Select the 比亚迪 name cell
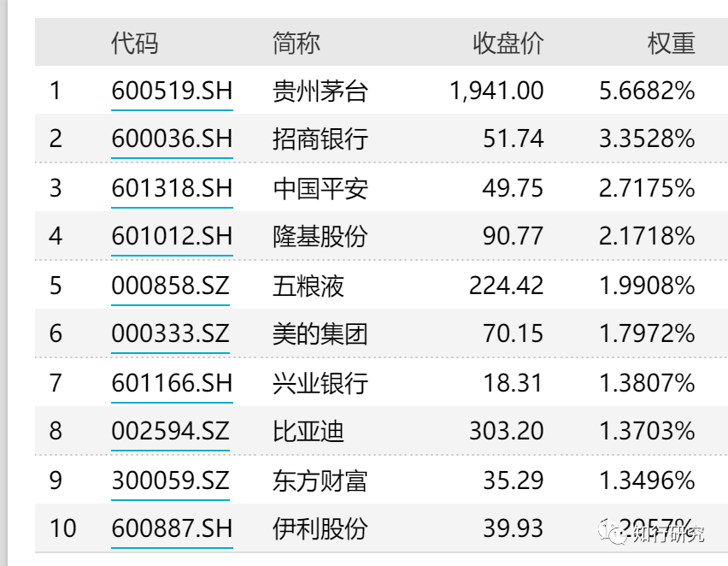This screenshot has width=728, height=566. tap(308, 431)
